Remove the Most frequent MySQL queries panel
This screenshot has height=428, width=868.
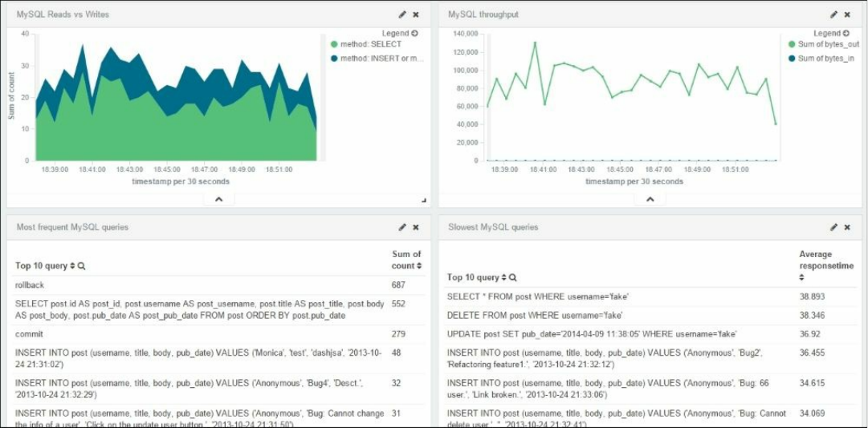pyautogui.click(x=416, y=227)
